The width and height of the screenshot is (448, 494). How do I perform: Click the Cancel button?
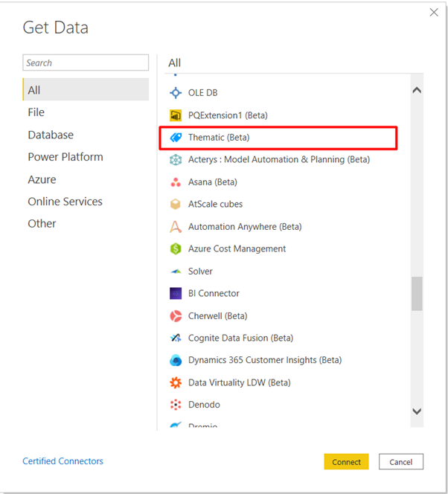tap(400, 462)
